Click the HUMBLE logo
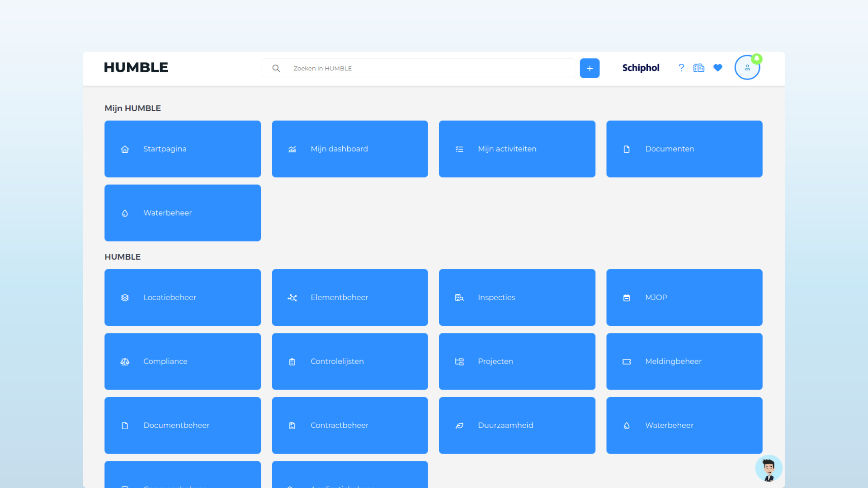 coord(136,67)
